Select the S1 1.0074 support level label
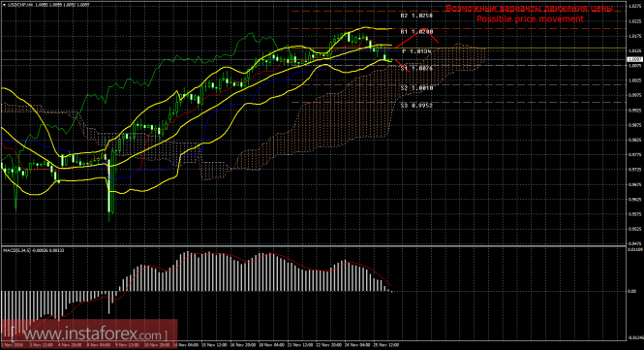This screenshot has width=644, height=350. click(x=416, y=68)
